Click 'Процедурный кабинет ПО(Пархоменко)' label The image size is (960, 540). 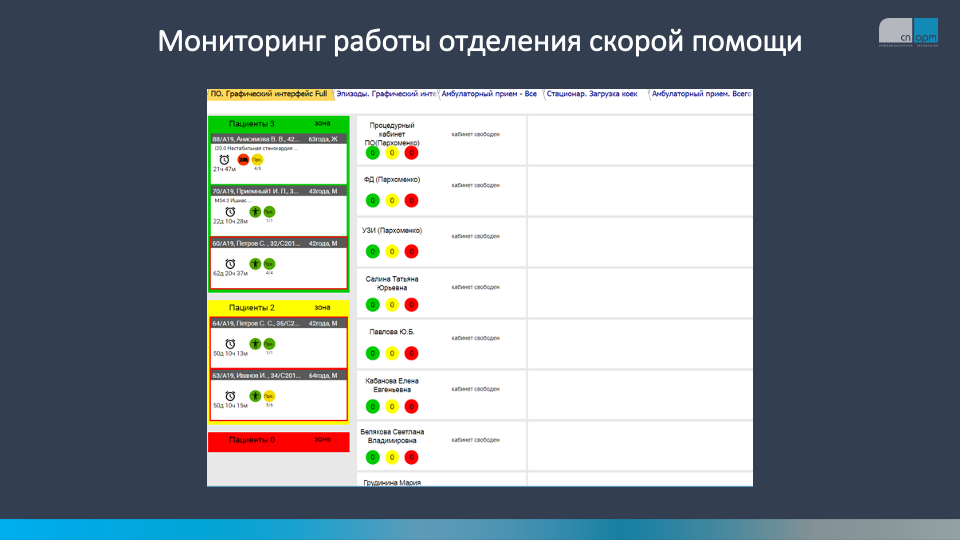392,134
